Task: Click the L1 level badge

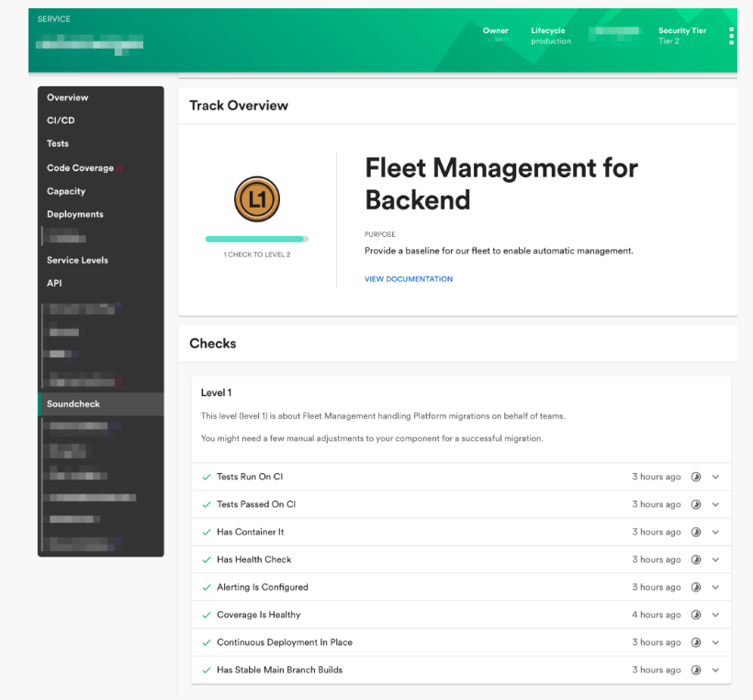Action: tap(257, 199)
